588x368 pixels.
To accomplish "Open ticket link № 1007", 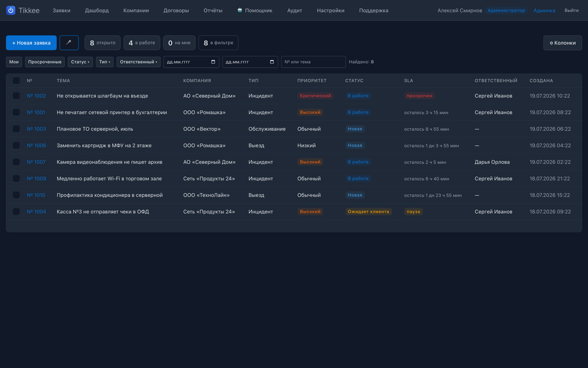I will (36, 162).
